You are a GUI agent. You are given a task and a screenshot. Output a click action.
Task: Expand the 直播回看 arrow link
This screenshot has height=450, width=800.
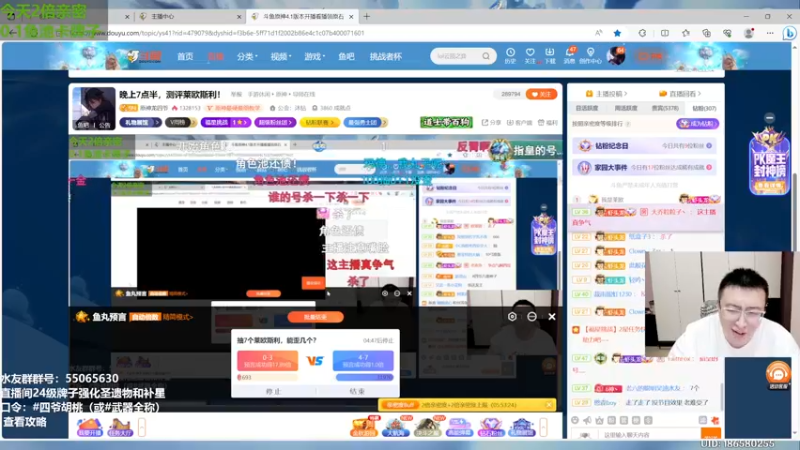[x=680, y=94]
